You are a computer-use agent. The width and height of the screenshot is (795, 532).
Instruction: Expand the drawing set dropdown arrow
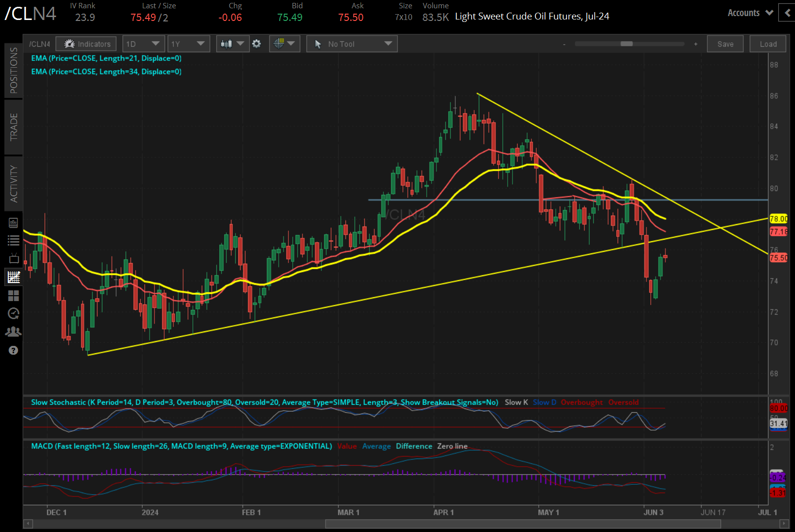[x=291, y=44]
